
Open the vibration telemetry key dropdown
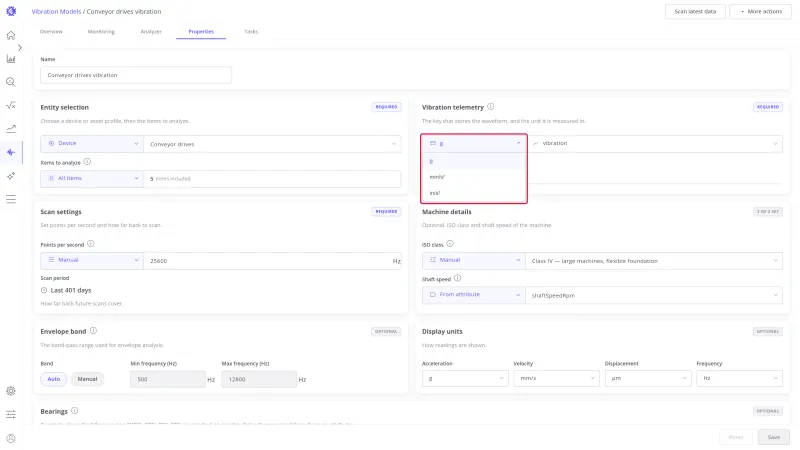(655, 143)
